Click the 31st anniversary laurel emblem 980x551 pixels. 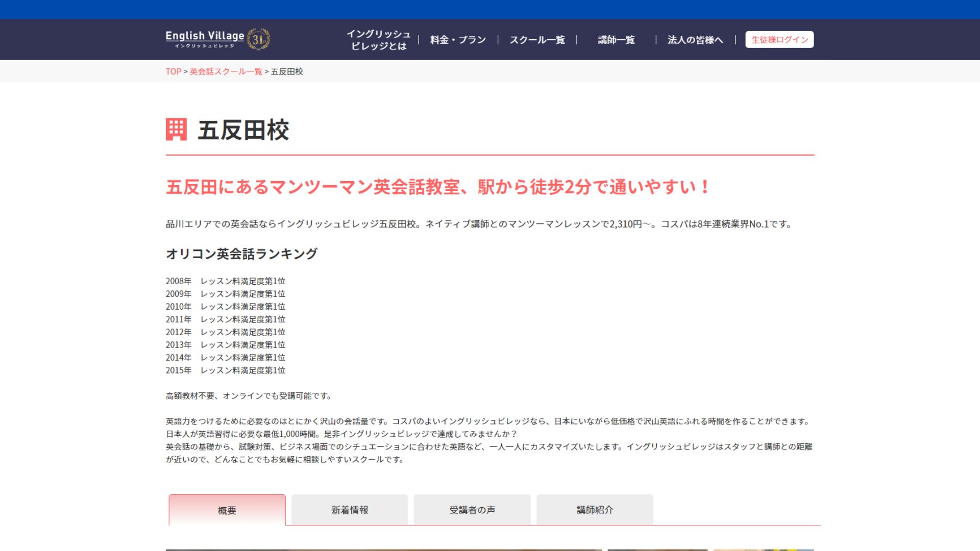click(x=258, y=39)
